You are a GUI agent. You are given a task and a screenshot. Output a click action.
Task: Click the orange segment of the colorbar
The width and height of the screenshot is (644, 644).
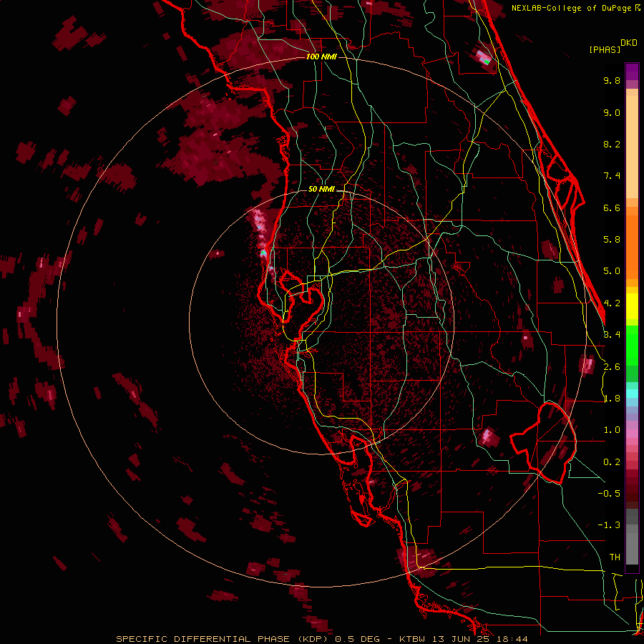(632, 243)
